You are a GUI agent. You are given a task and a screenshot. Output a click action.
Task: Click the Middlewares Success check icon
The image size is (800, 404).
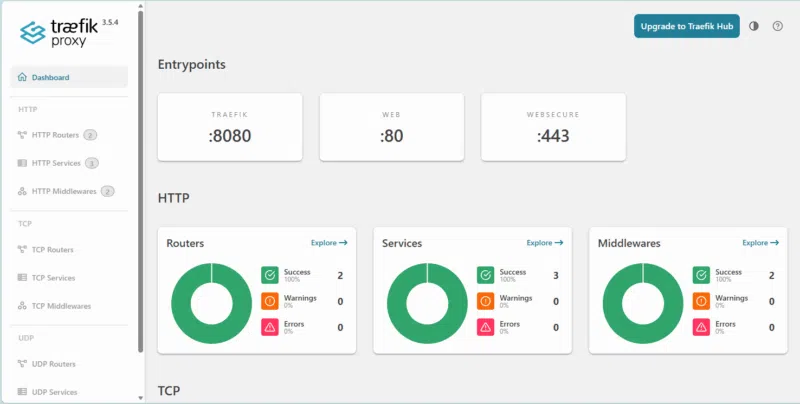pos(702,275)
